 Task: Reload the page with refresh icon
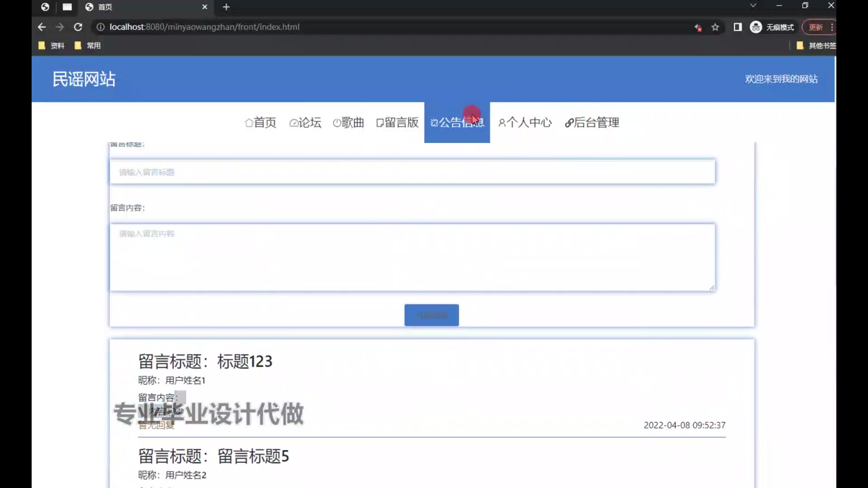coord(78,27)
